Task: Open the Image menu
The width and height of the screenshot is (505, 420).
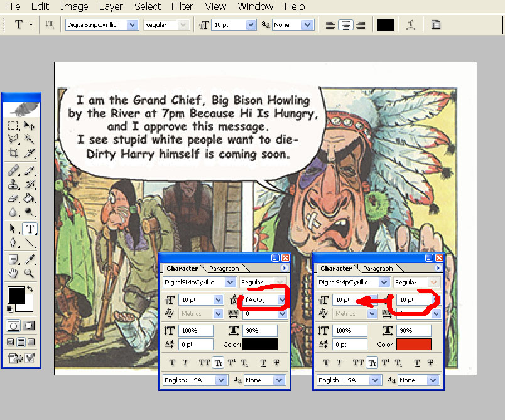Action: pyautogui.click(x=74, y=6)
